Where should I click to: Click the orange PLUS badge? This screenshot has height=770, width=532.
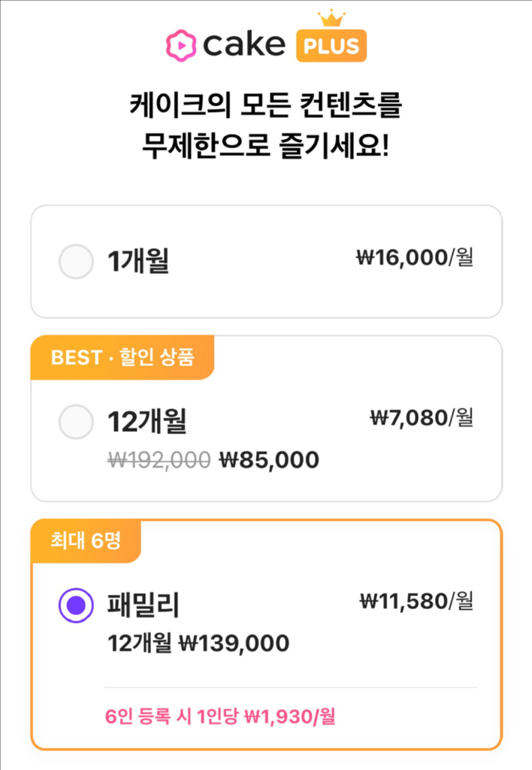click(x=331, y=46)
